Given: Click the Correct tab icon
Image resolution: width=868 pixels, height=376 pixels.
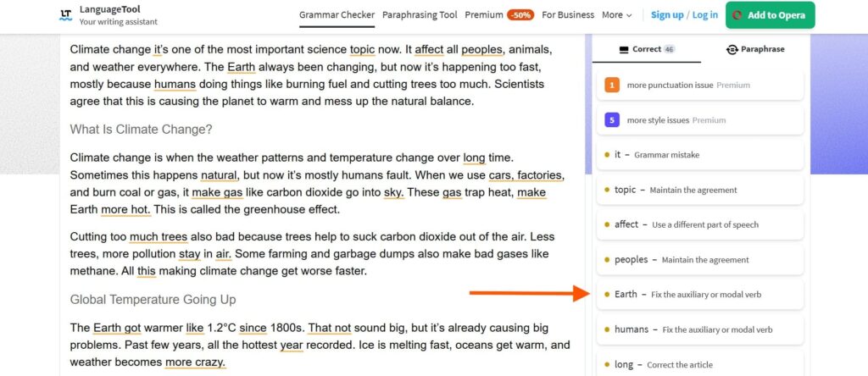Looking at the screenshot, I should click(x=624, y=49).
